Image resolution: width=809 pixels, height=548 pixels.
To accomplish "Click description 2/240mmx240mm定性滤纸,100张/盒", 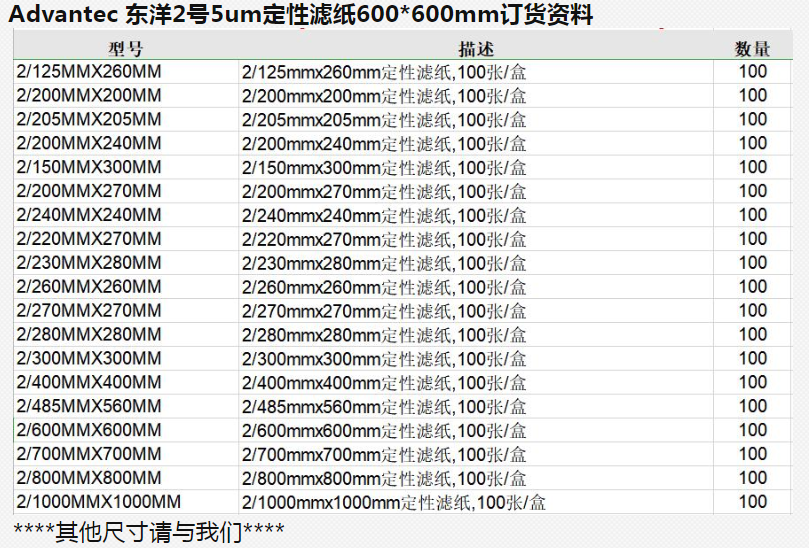I will click(384, 216).
